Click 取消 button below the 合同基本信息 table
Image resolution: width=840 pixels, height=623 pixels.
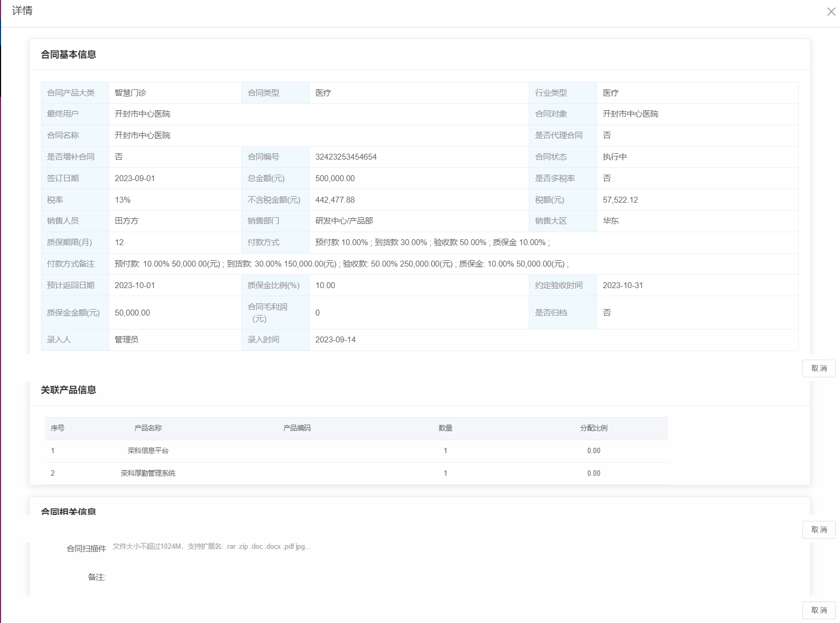[819, 368]
